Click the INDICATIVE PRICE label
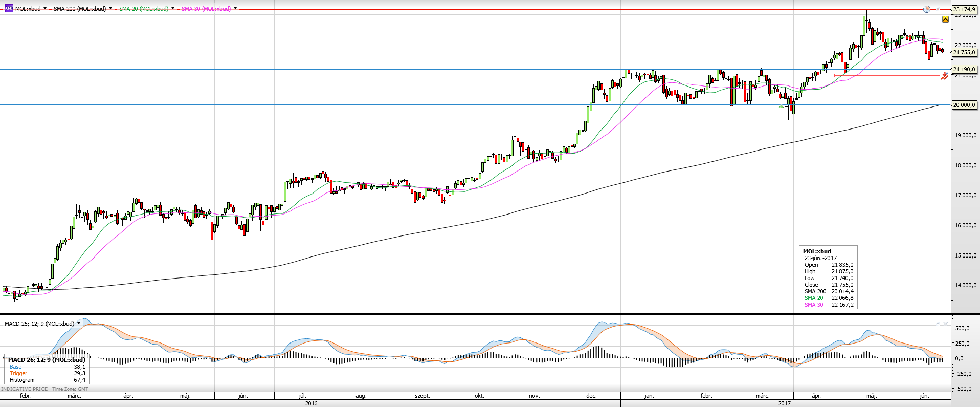Image resolution: width=980 pixels, height=407 pixels. click(25, 389)
